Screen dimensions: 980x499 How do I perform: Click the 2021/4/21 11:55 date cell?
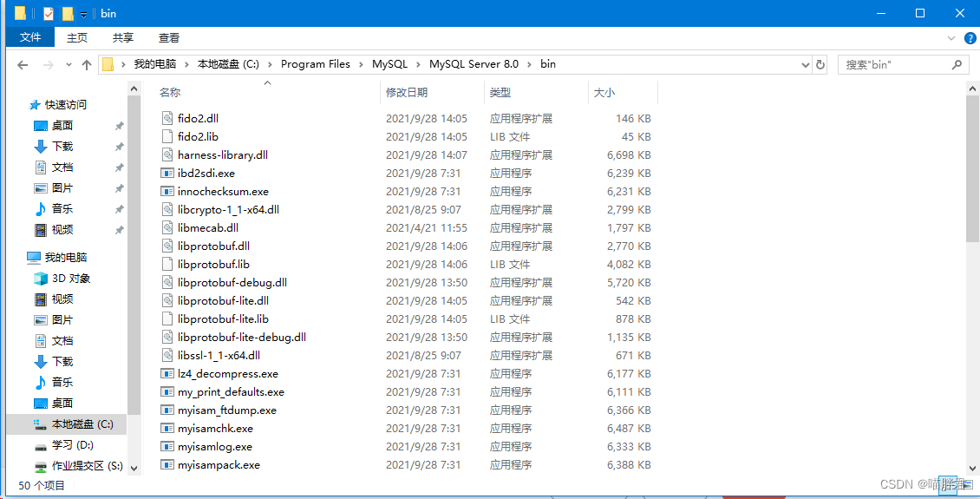(x=426, y=227)
